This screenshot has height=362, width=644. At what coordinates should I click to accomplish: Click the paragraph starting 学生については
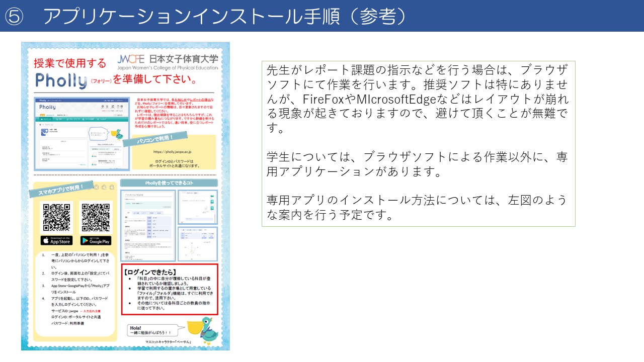pos(417,164)
